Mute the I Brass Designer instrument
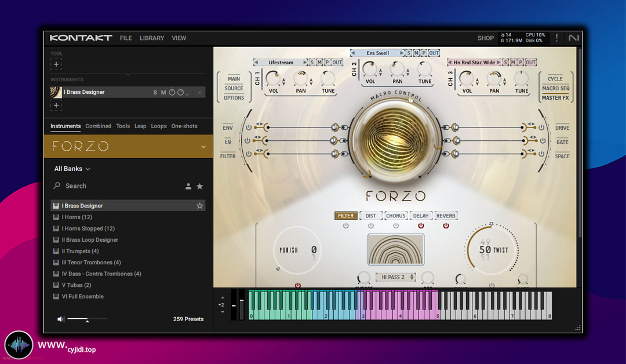The image size is (626, 364). point(163,92)
